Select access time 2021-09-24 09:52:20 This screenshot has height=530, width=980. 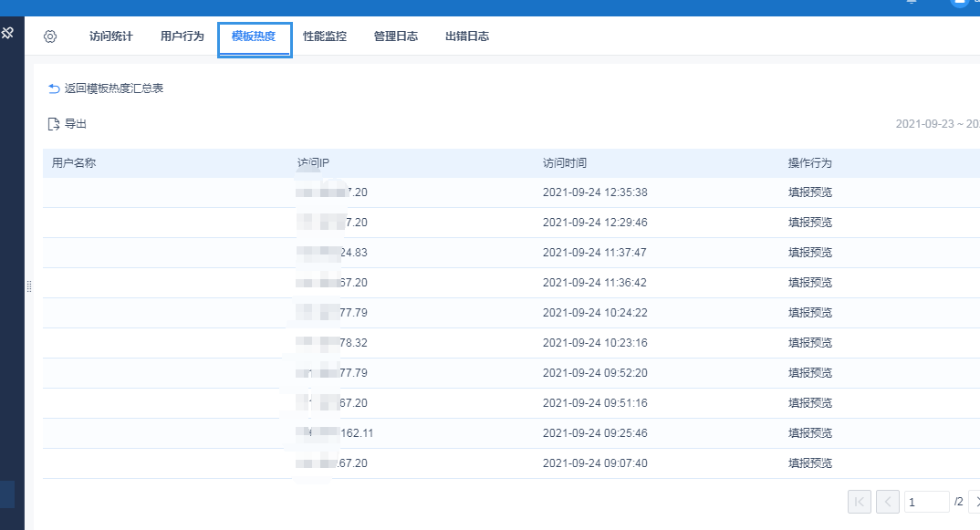pos(595,372)
